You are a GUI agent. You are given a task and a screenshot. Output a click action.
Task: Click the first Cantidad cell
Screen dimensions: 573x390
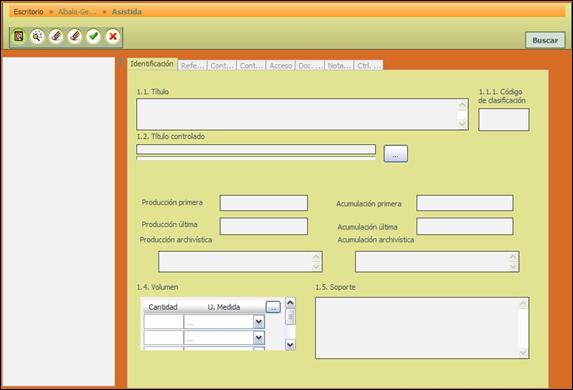(163, 322)
